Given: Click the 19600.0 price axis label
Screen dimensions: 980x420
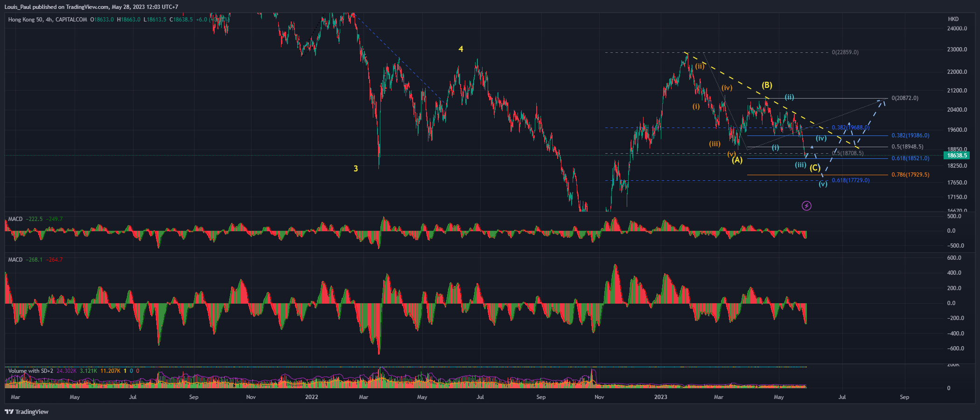Looking at the screenshot, I should (x=957, y=130).
